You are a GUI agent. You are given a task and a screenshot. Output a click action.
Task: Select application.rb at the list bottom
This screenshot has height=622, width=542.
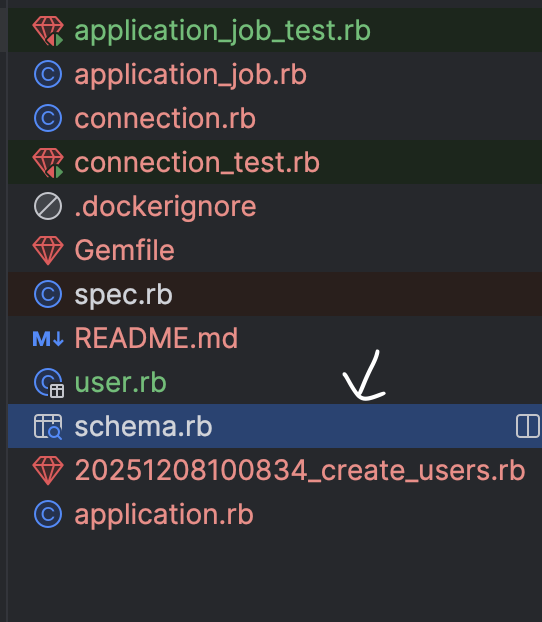(x=164, y=514)
